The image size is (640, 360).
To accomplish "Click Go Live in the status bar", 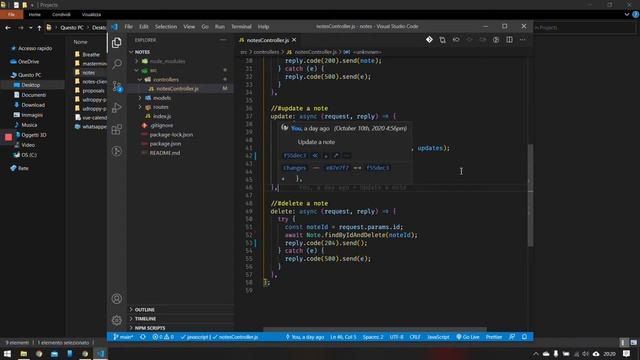I will click(x=468, y=337).
